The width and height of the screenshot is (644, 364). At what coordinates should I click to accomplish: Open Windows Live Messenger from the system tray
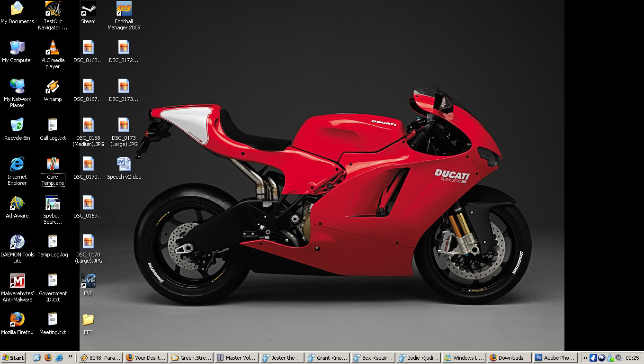click(x=610, y=358)
